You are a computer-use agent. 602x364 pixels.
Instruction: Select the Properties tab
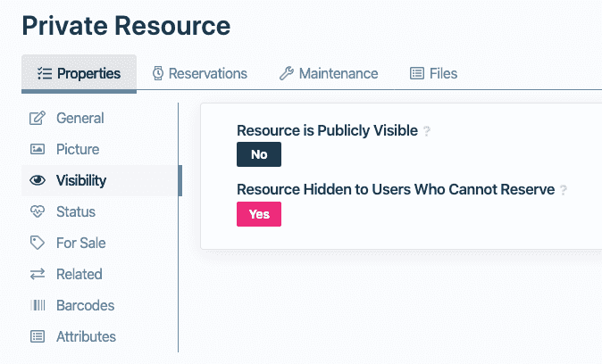[x=79, y=73]
